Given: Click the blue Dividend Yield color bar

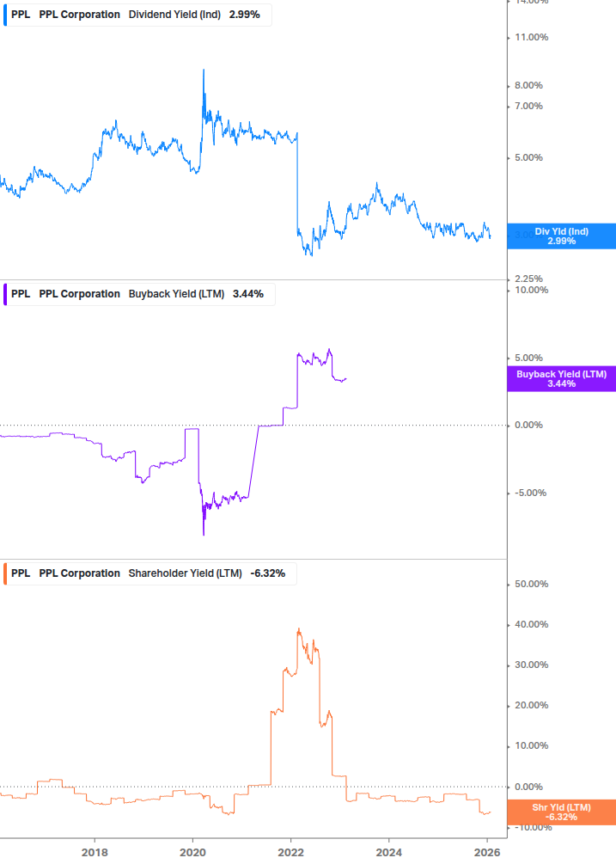Looking at the screenshot, I should click(x=5, y=15).
